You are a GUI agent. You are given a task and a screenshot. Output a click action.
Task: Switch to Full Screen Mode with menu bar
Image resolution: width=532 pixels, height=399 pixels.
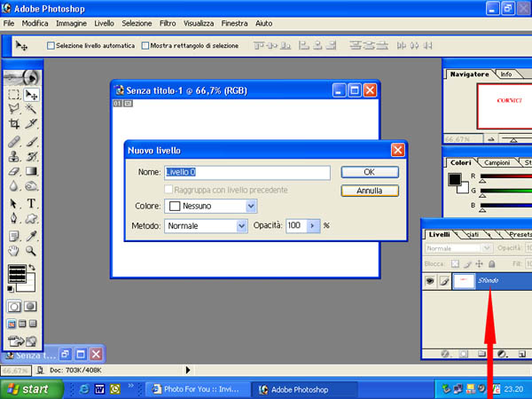(22, 324)
